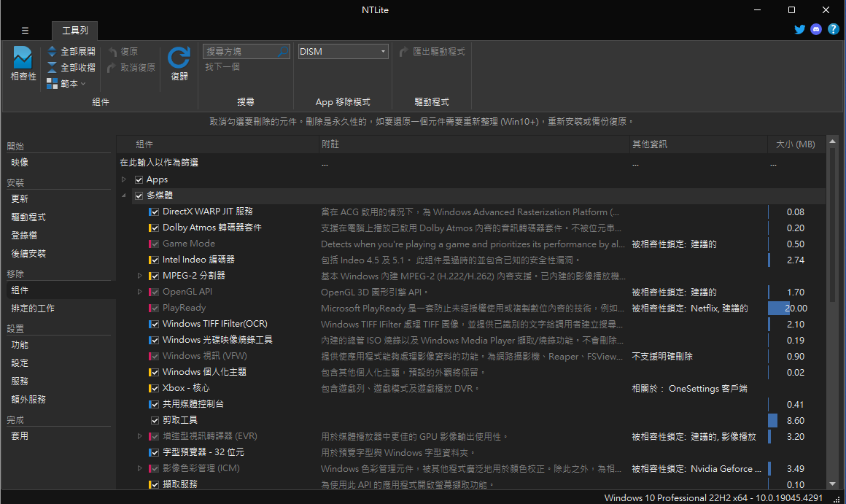
Task: Open the hamburger main menu
Action: 25,31
